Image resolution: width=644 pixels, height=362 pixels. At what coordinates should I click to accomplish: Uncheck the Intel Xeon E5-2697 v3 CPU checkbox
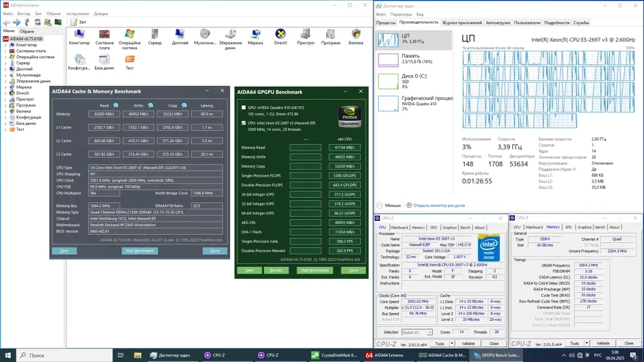coord(244,123)
